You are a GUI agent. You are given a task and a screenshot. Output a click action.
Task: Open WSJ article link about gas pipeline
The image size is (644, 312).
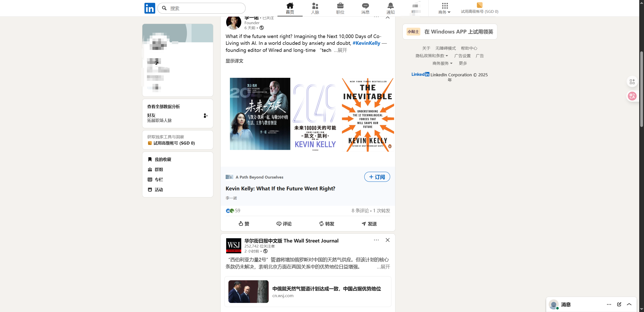tap(326, 289)
